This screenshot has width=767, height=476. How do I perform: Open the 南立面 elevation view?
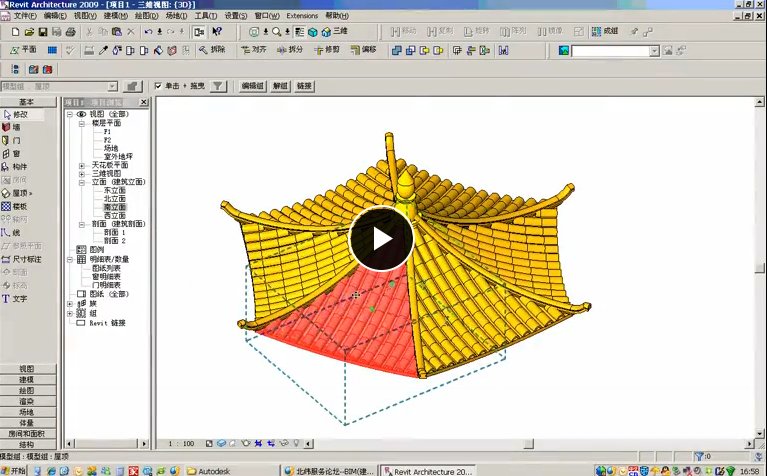click(114, 207)
